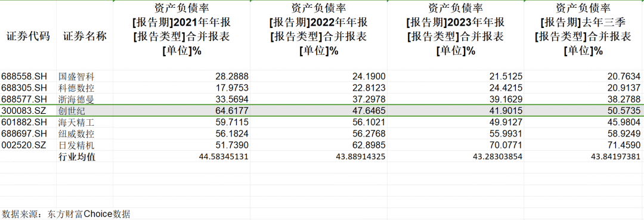The width and height of the screenshot is (644, 220).
Task: Select value 58.9249 for 纽威数控
Action: 584,134
